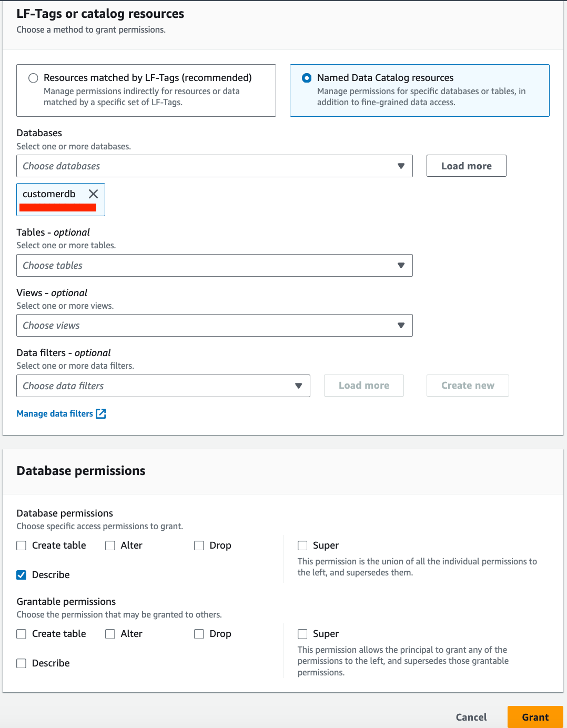Enable Super under Database permissions

302,545
